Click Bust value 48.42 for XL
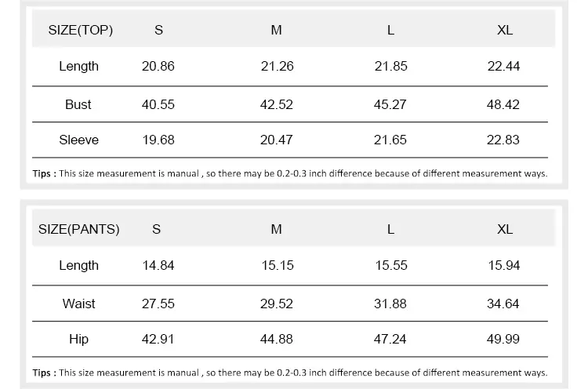 coord(503,104)
